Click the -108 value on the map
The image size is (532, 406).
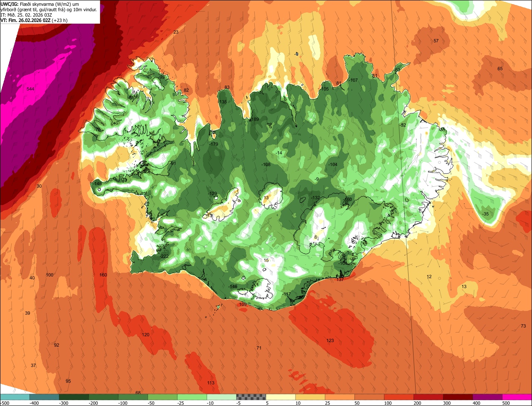(266, 165)
